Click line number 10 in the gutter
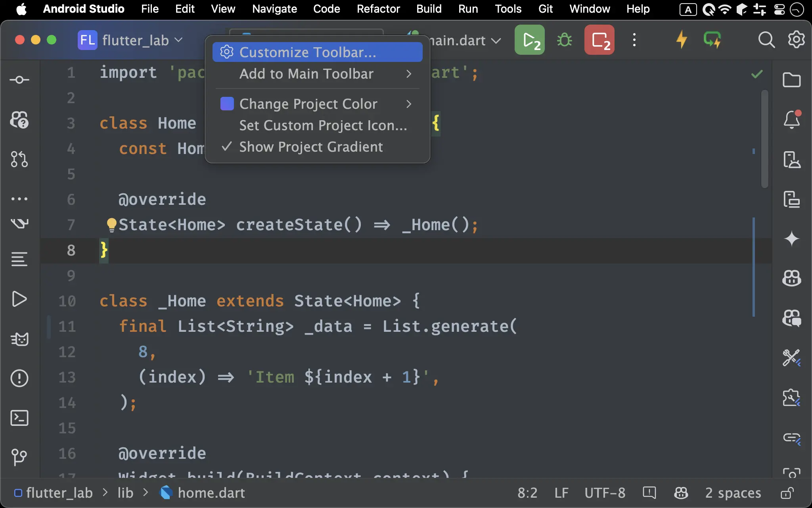812x508 pixels. tap(67, 301)
